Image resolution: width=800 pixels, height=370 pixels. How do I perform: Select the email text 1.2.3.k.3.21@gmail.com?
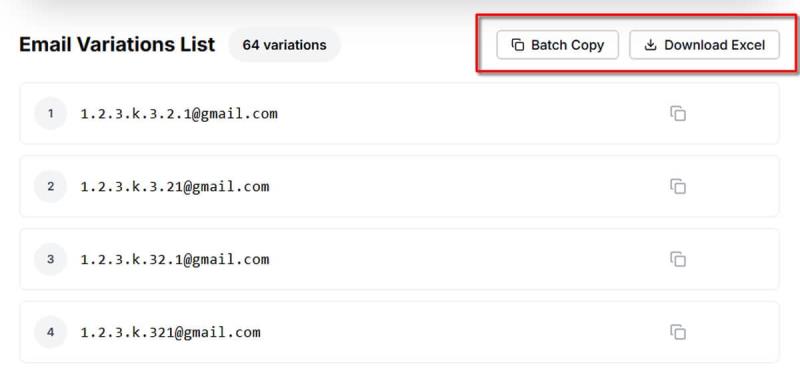click(x=174, y=186)
